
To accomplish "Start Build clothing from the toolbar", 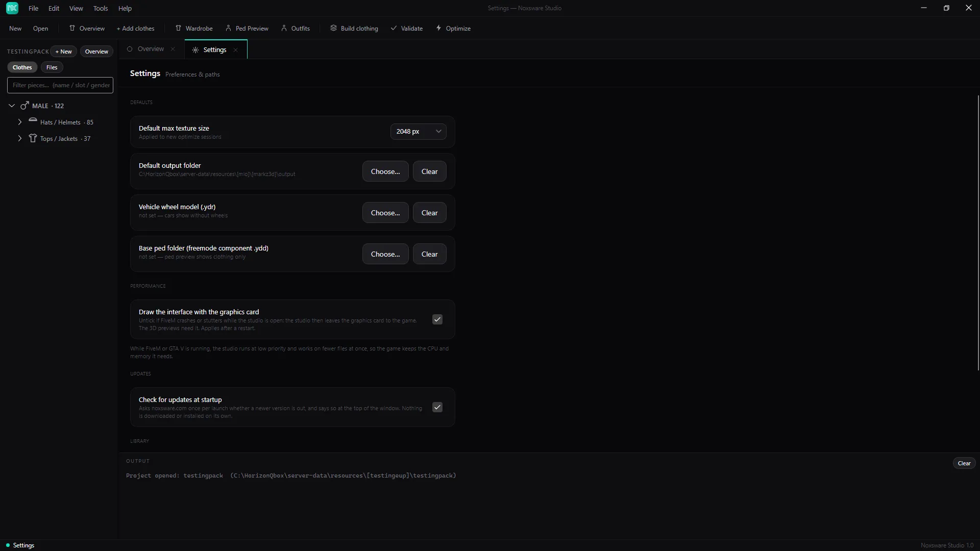I will [354, 29].
